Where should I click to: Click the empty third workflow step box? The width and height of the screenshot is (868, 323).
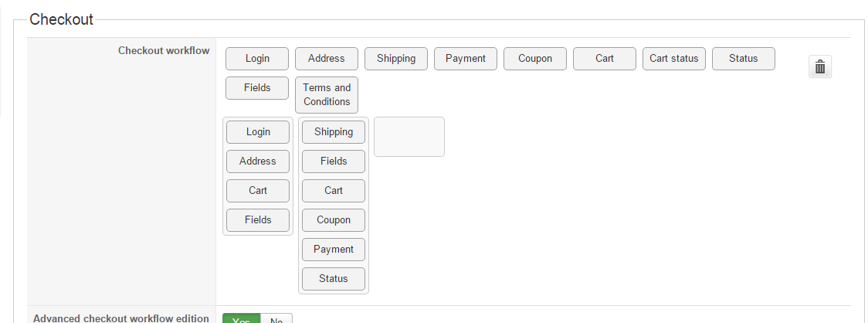(409, 137)
